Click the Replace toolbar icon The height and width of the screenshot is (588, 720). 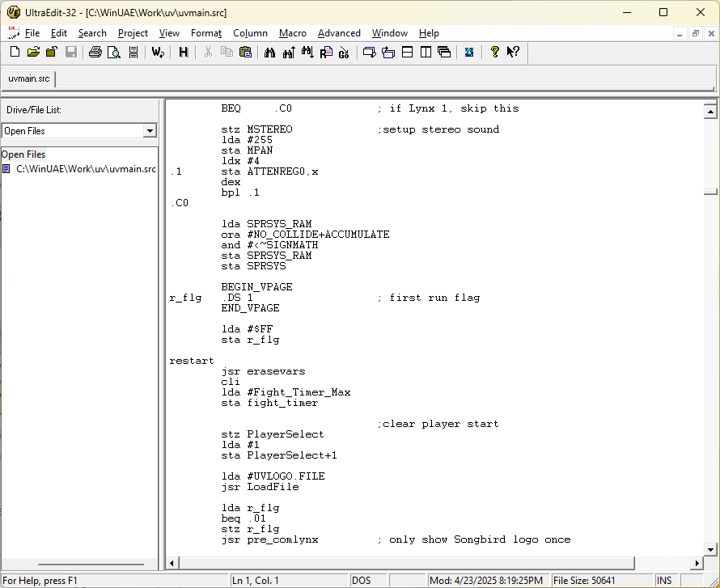pyautogui.click(x=326, y=52)
